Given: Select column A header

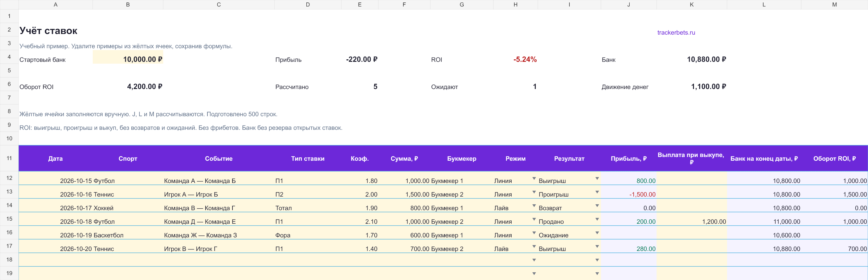Looking at the screenshot, I should point(56,5).
